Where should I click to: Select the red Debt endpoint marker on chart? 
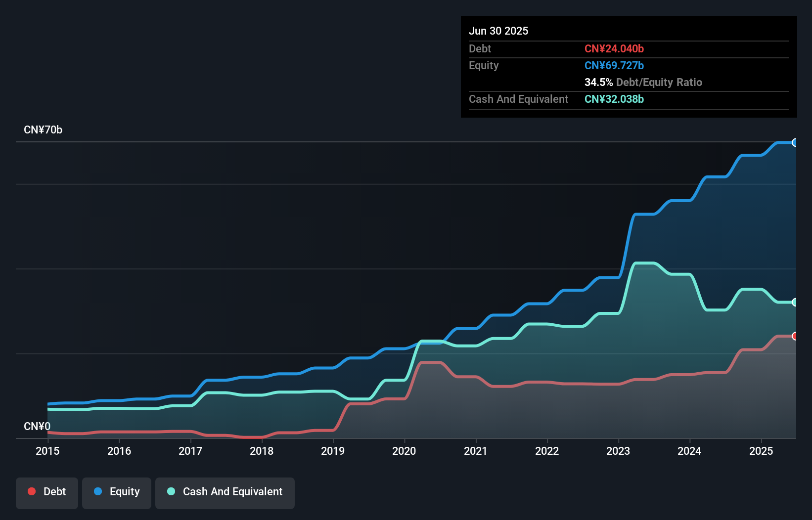(795, 336)
